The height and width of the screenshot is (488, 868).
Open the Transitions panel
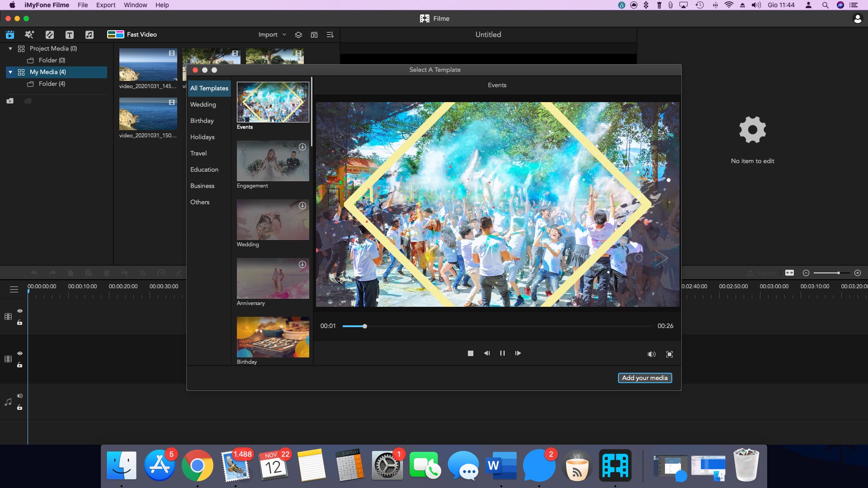tap(50, 34)
